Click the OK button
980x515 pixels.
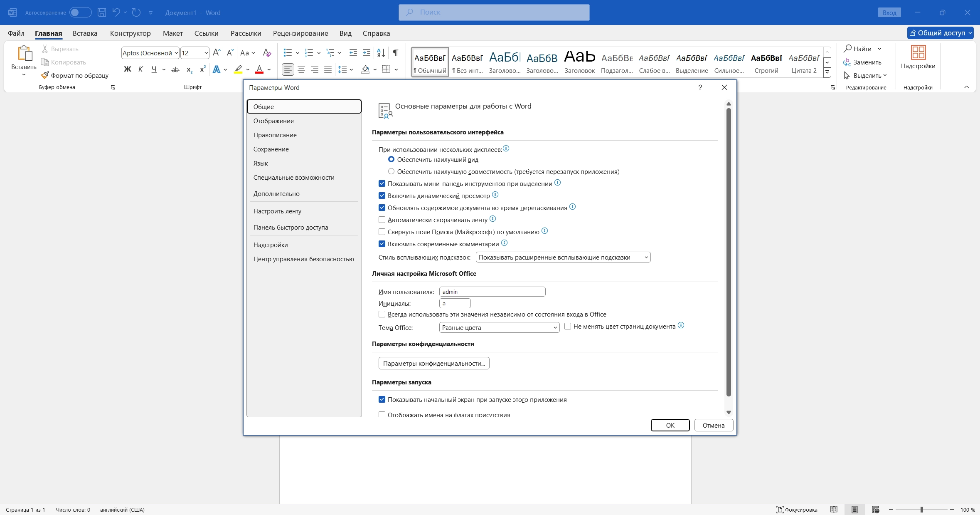click(670, 425)
